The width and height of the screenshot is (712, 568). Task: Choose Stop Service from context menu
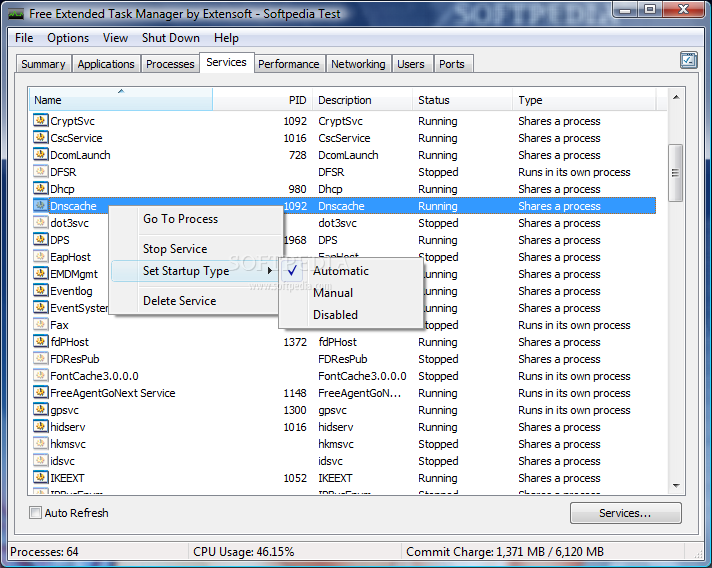pyautogui.click(x=195, y=249)
